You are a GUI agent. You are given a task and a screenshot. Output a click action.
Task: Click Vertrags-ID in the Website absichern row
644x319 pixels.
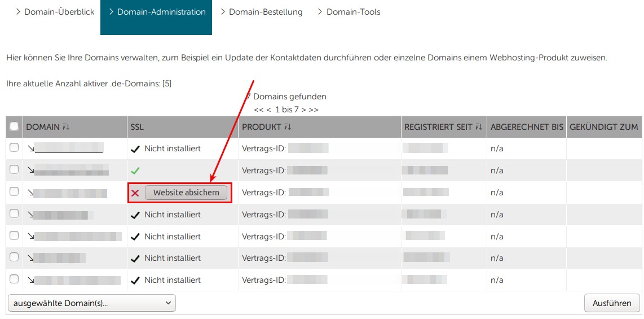pos(264,192)
